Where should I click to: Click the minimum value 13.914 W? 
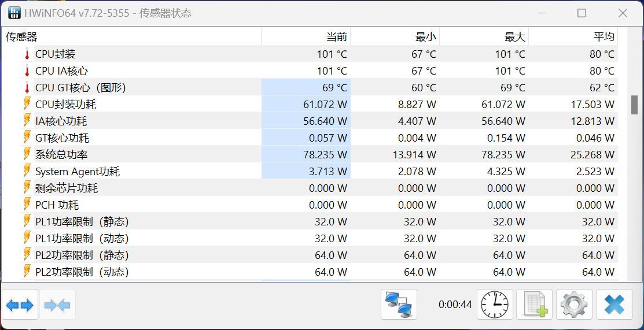(415, 155)
